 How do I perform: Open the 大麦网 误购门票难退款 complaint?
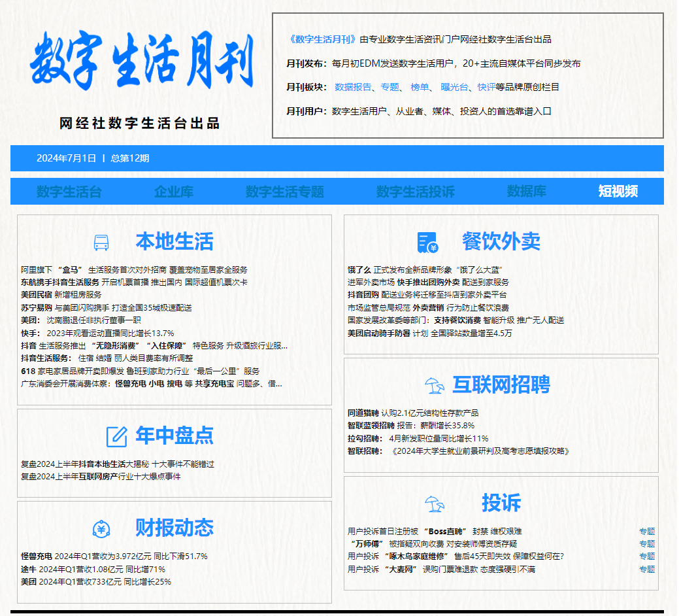coord(441,570)
